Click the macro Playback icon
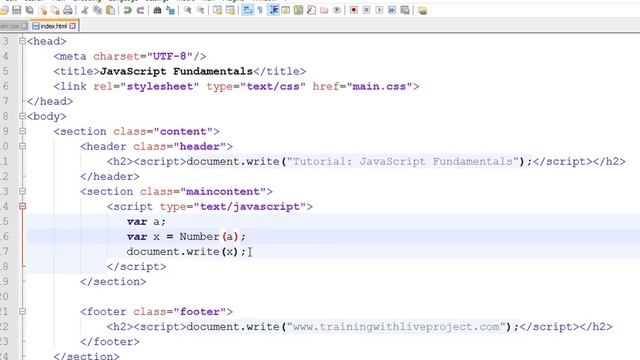 click(379, 10)
